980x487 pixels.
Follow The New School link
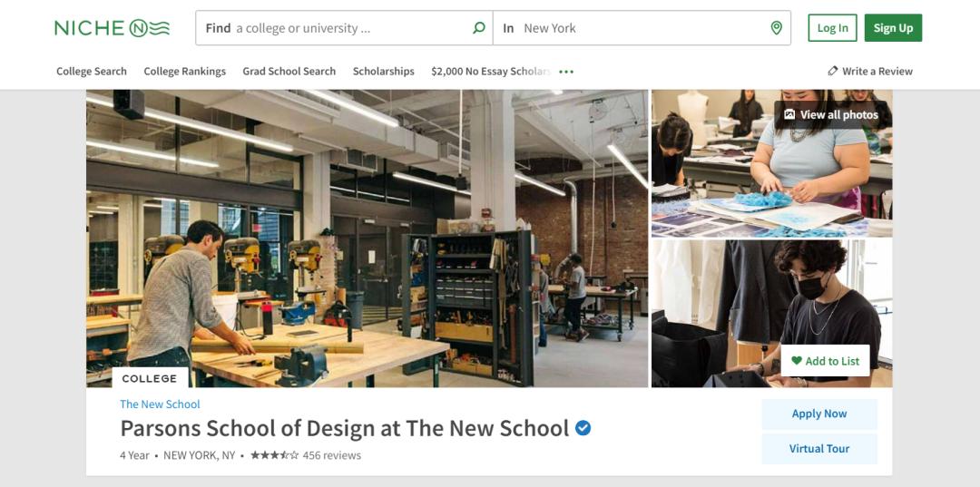point(160,404)
